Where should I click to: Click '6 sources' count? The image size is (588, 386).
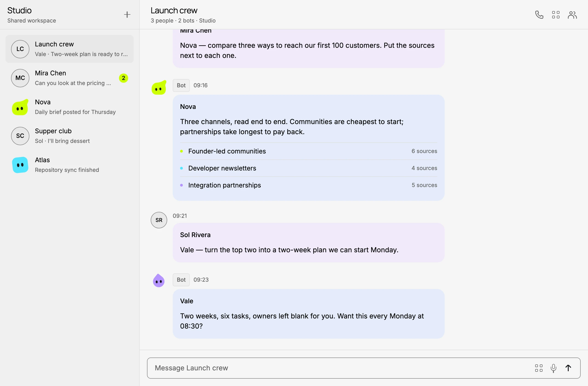coord(424,151)
